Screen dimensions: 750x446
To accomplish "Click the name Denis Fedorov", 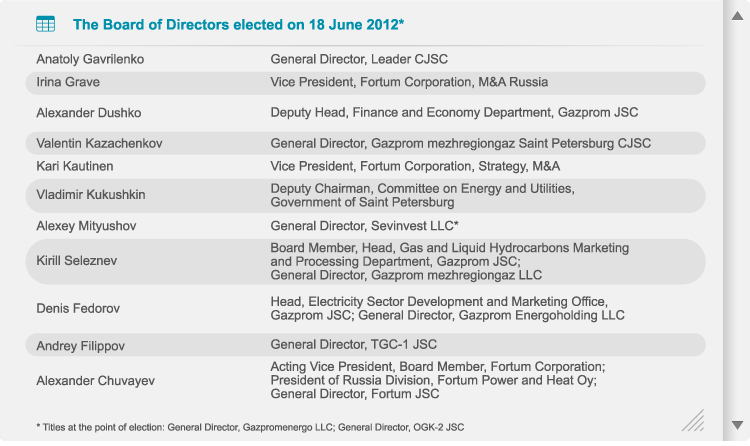I will [x=78, y=308].
